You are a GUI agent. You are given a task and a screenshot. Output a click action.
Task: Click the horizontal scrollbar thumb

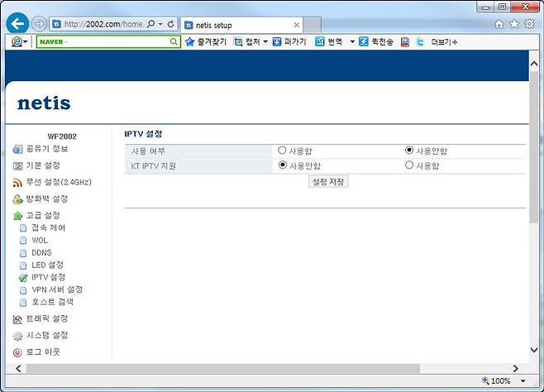(223, 368)
